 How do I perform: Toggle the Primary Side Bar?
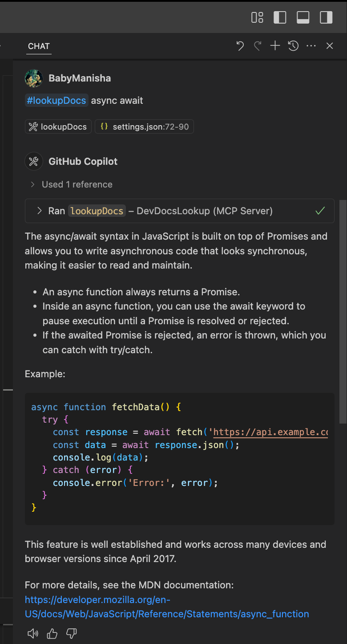280,17
